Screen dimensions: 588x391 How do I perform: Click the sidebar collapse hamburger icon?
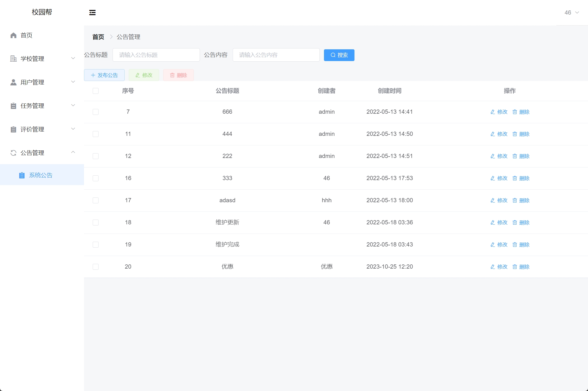(92, 13)
